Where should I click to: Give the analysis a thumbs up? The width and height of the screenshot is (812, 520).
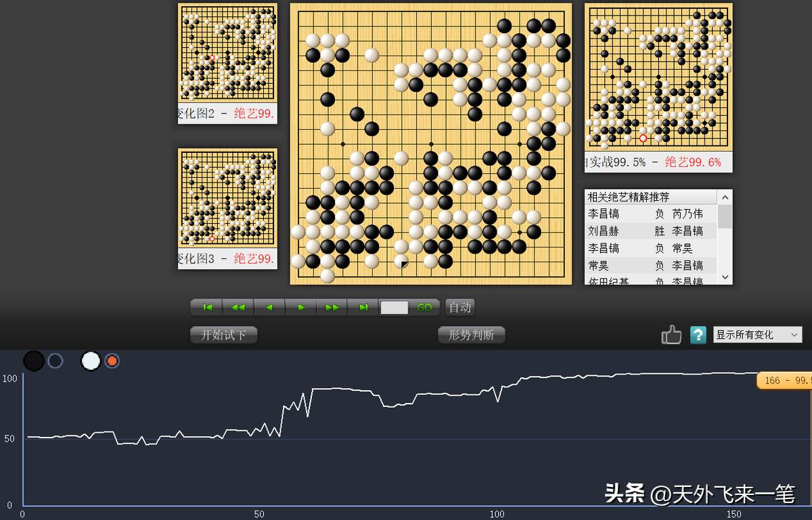click(671, 334)
